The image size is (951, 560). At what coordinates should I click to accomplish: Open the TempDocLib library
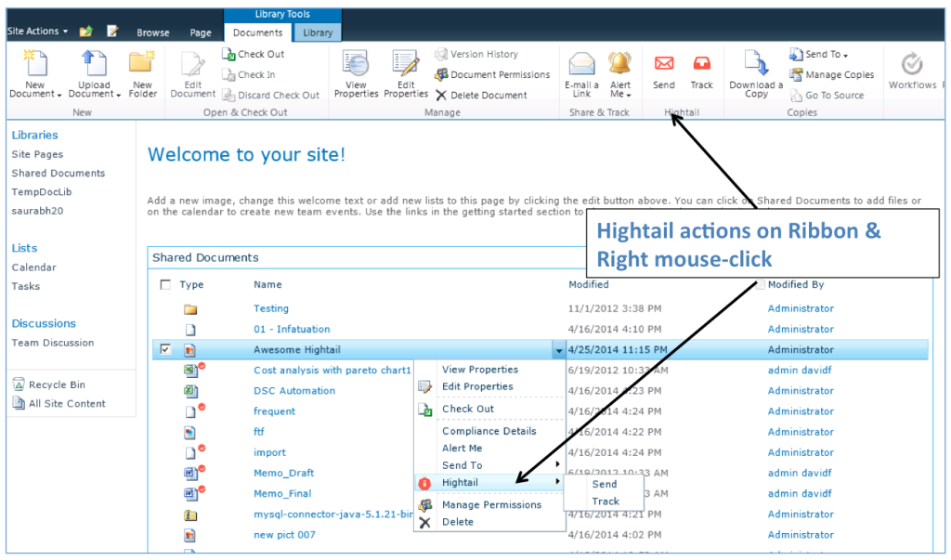41,191
